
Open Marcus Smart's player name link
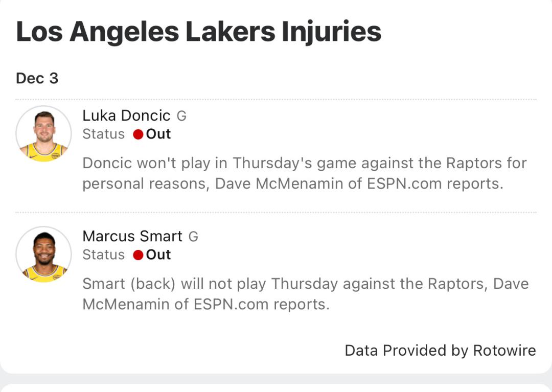coord(132,236)
